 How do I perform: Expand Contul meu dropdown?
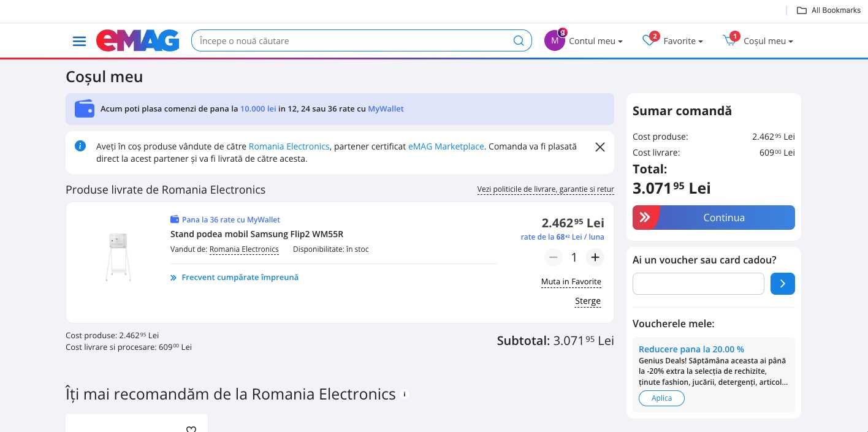point(596,41)
